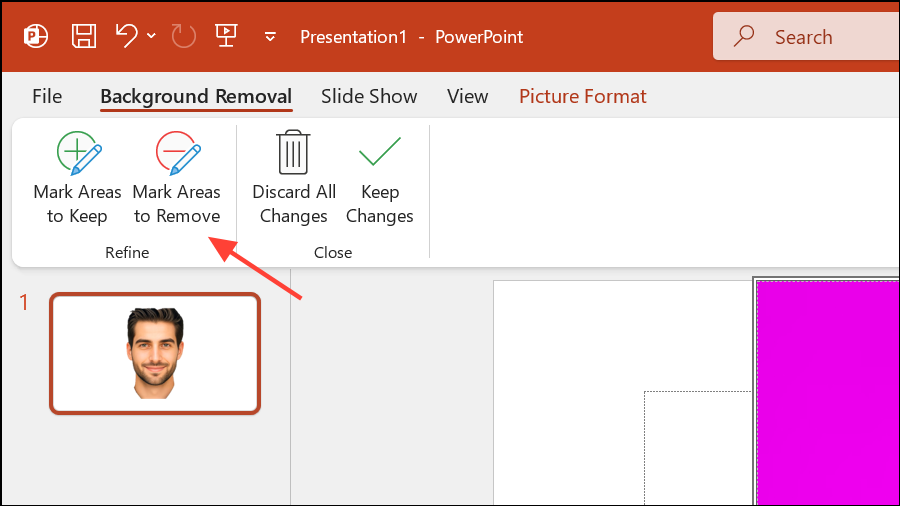Viewport: 900px width, 506px height.
Task: Start slideshow from beginning in title bar
Action: coord(227,37)
